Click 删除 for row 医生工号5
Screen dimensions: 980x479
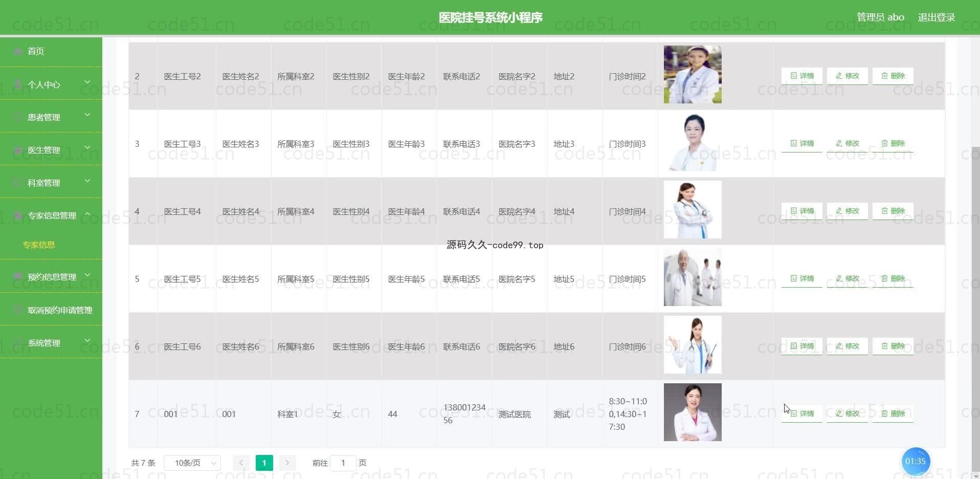pos(893,278)
